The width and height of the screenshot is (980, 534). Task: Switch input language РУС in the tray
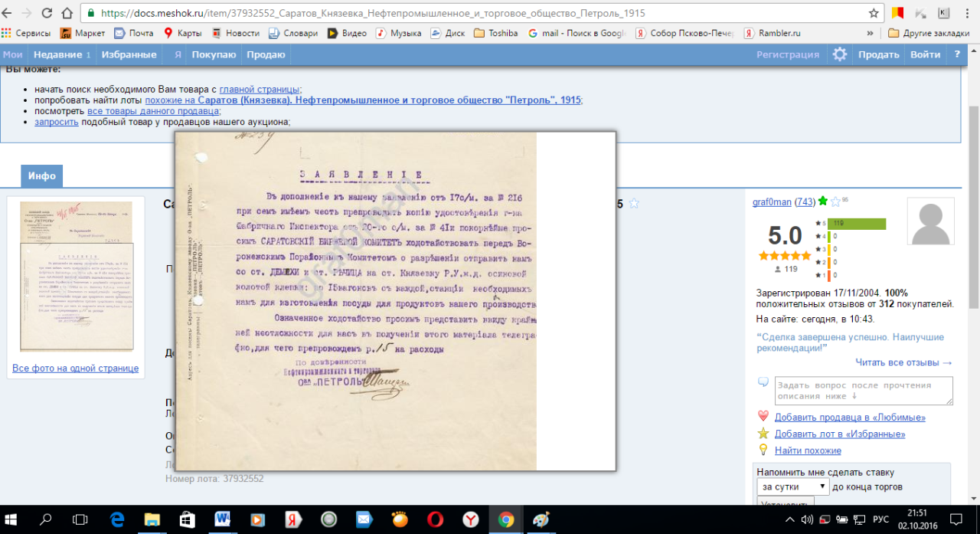pos(881,519)
